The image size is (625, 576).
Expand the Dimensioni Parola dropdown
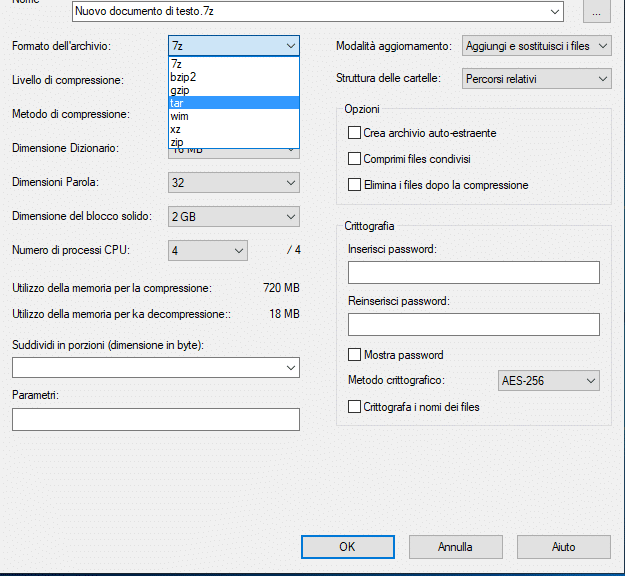coord(234,183)
